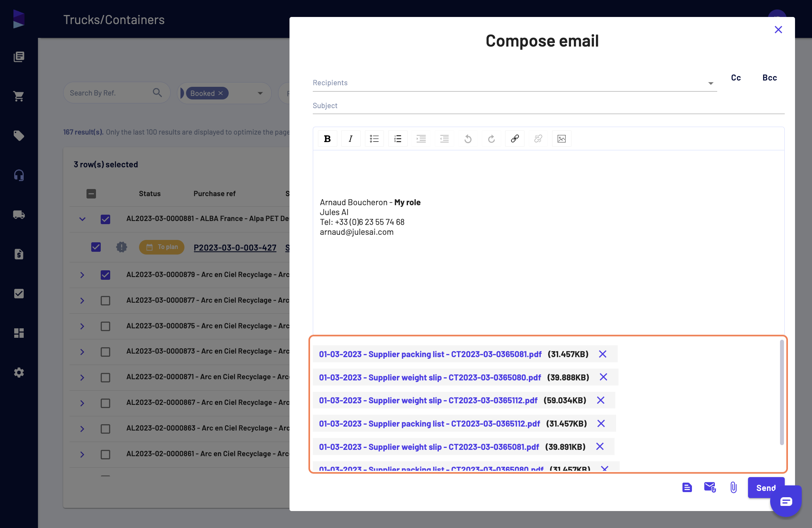The height and width of the screenshot is (528, 812).
Task: Check row AL2023-03-0000877 checkbox
Action: [x=105, y=301]
